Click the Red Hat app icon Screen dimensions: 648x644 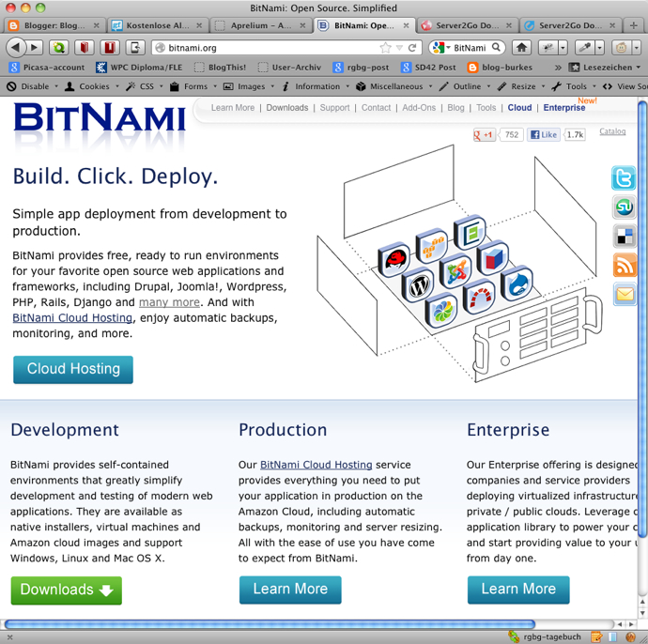[x=394, y=259]
